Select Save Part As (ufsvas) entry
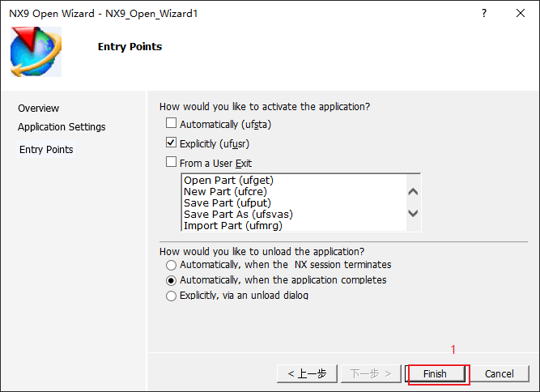Viewport: 540px width, 392px height. 238,215
